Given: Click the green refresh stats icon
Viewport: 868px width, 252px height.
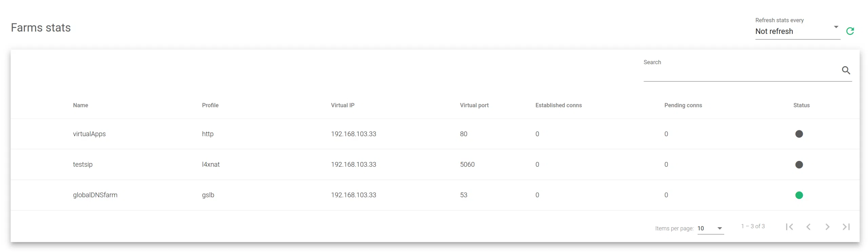Looking at the screenshot, I should tap(850, 31).
